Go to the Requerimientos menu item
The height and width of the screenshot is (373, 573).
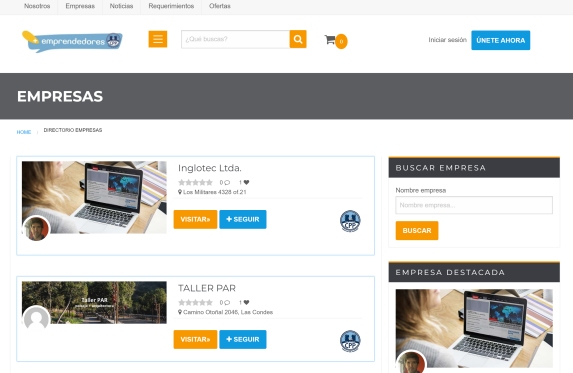[171, 6]
